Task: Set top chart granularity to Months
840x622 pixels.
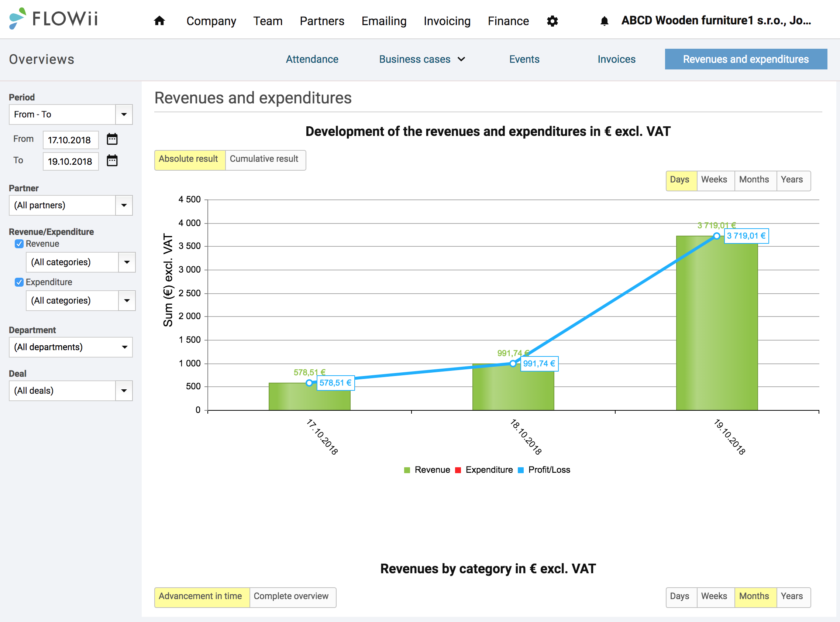Action: (755, 181)
